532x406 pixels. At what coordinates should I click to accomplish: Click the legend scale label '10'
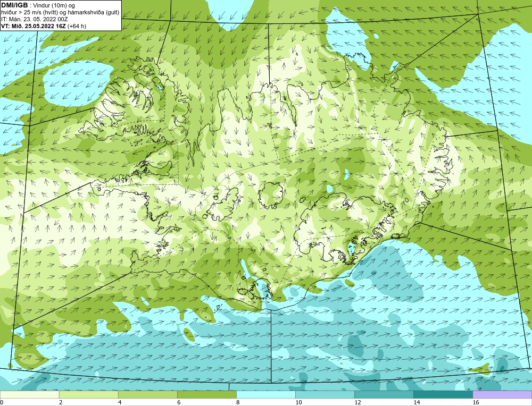[298, 402]
